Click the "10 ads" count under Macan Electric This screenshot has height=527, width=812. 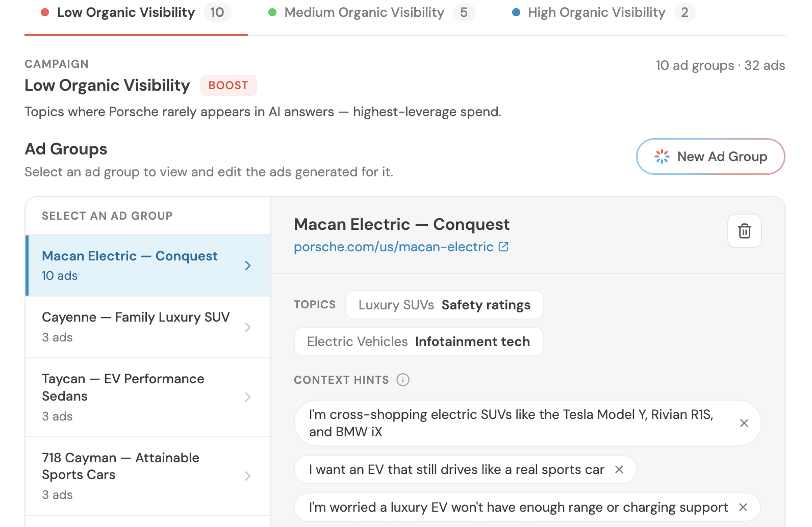[x=60, y=276]
